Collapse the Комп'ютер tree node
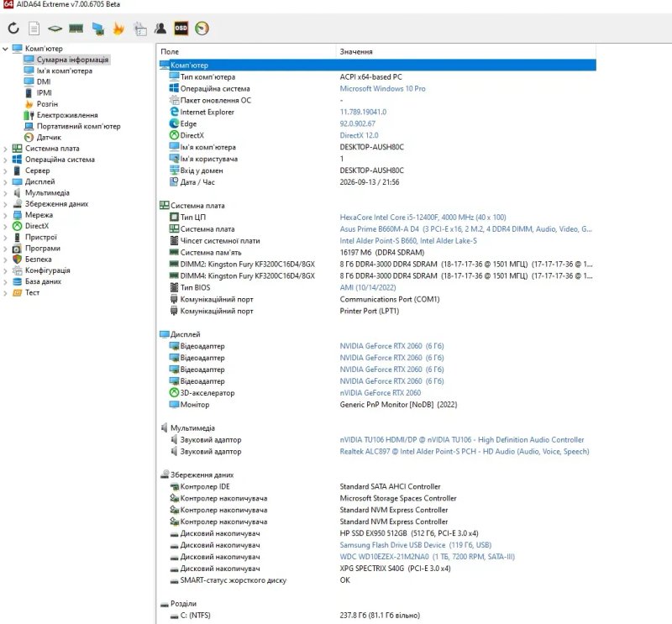Screen dimensions: 672x624 point(5,49)
